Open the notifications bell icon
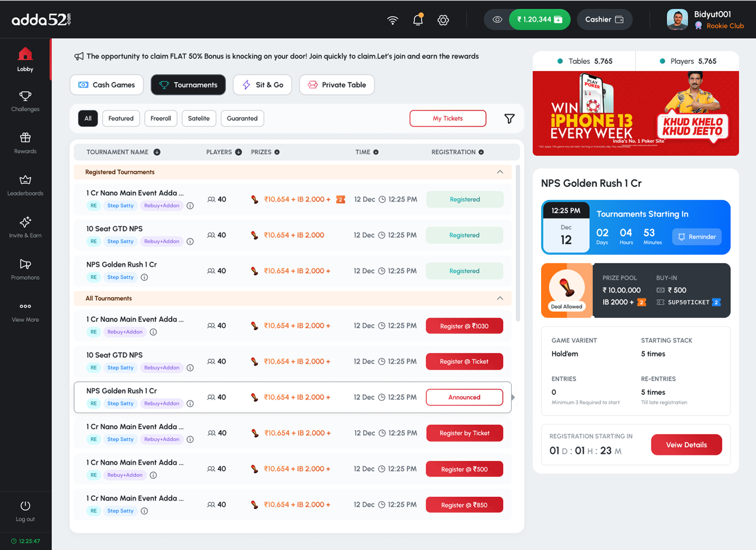The width and height of the screenshot is (756, 550). click(x=418, y=20)
